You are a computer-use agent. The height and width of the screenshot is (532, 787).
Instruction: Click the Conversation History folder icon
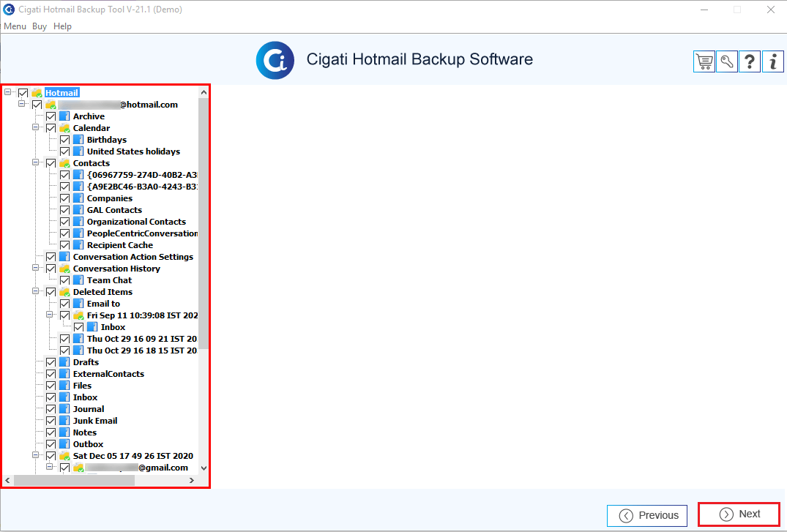point(64,269)
